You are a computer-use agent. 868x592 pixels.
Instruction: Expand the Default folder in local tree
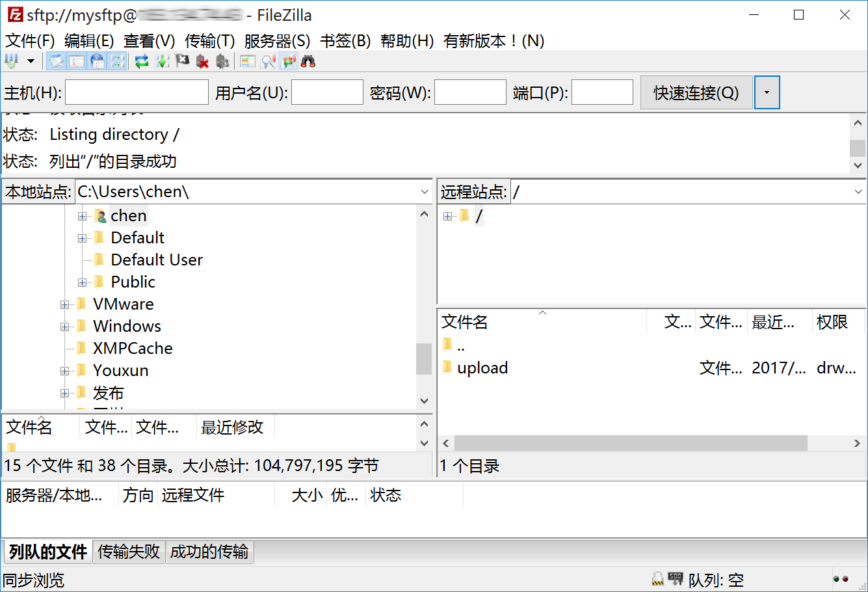[x=82, y=238]
